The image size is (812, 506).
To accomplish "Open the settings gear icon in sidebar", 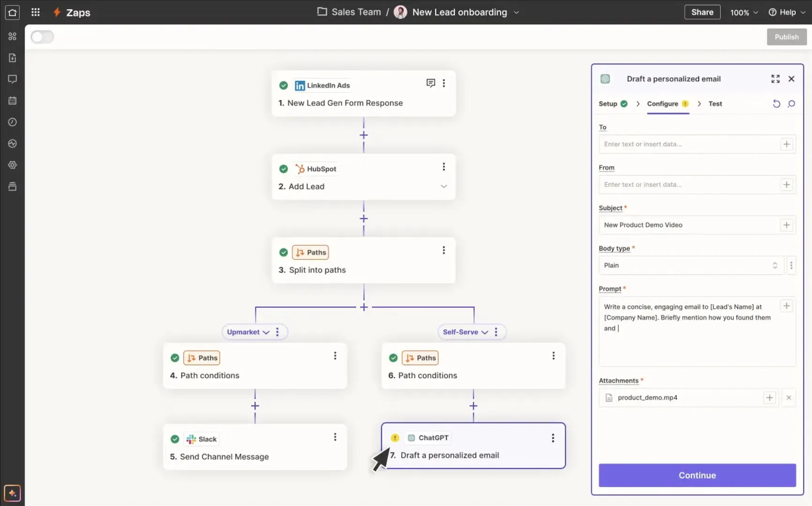I will (x=12, y=165).
